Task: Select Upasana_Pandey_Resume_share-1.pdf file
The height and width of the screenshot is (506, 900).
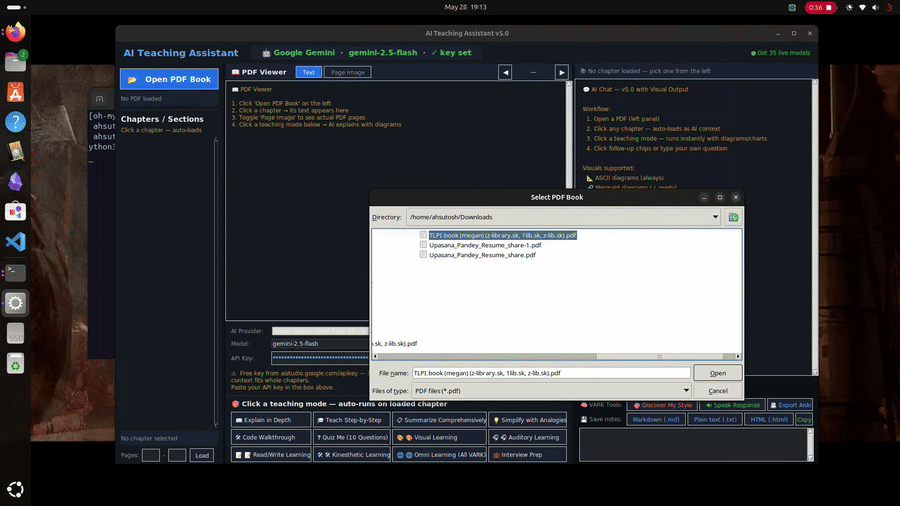Action: click(484, 245)
